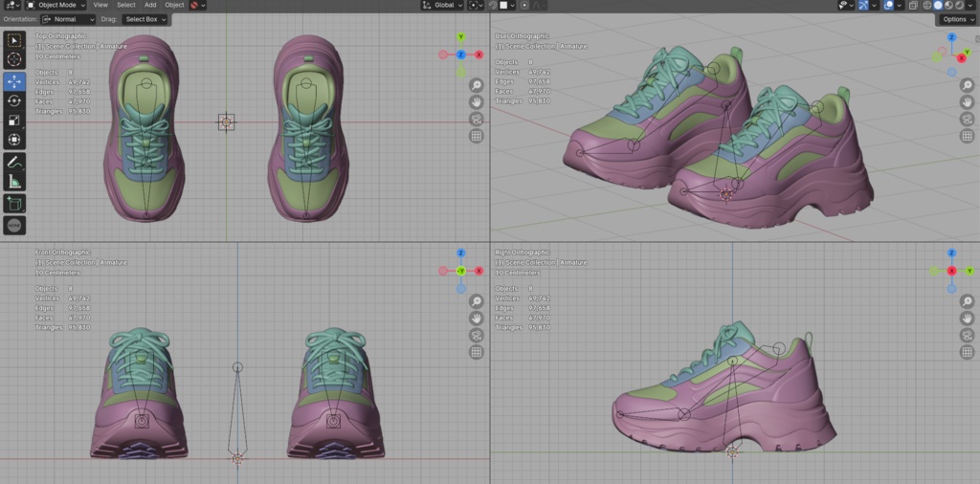Screen dimensions: 980x484
Task: Select the left shoe in Front Orthographic view
Action: [140, 393]
